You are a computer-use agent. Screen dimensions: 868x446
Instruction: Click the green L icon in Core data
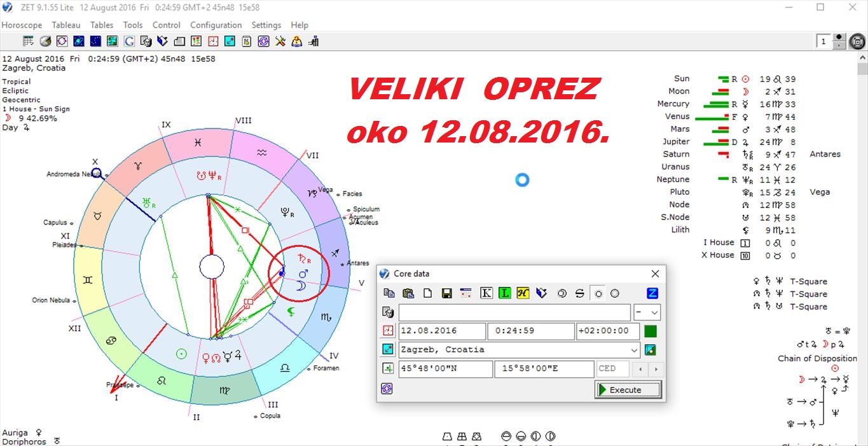(x=505, y=293)
